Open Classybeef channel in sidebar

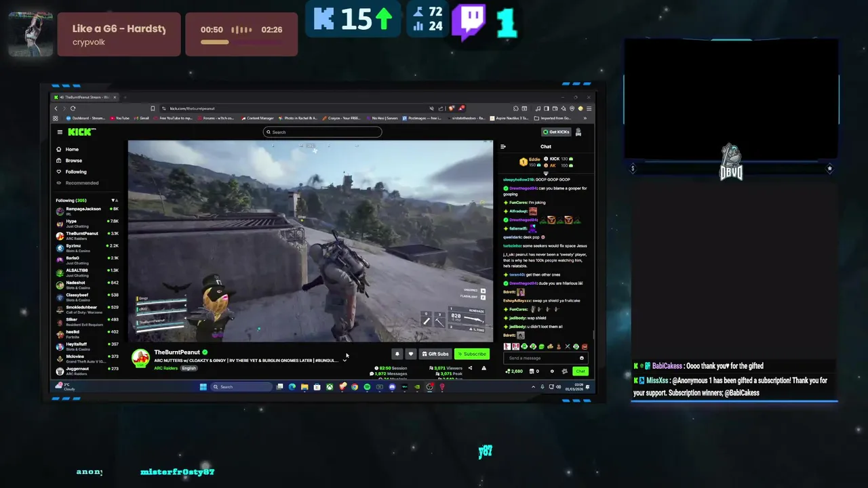[87, 297]
